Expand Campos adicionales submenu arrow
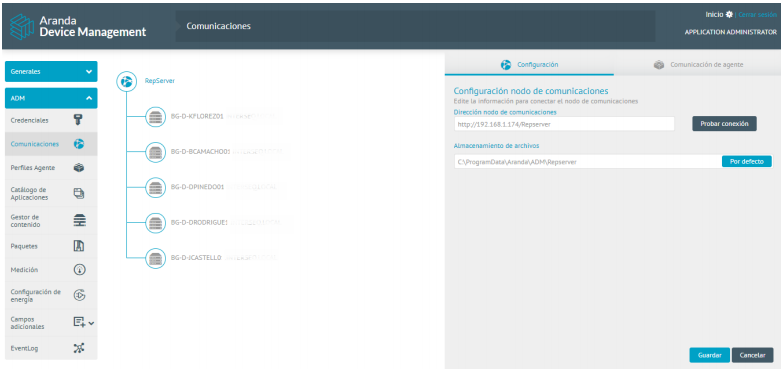Viewport: 783px width, 371px height. 91,323
